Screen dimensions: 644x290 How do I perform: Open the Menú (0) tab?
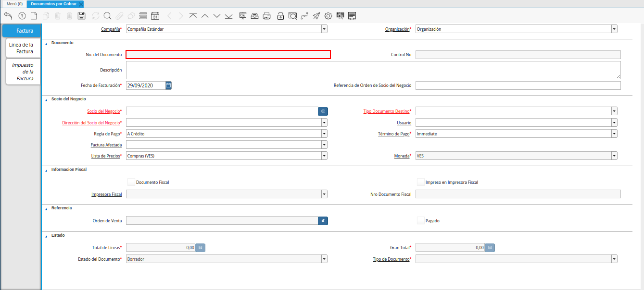[x=14, y=4]
